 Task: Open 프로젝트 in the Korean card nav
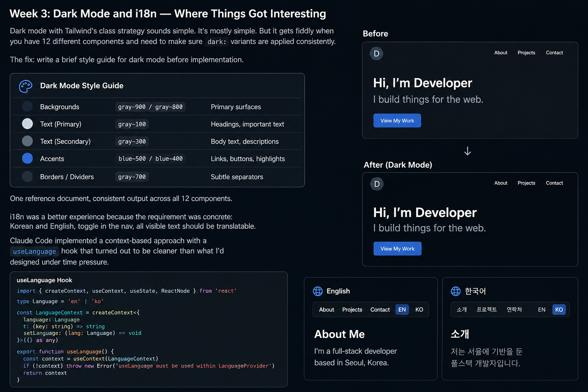click(x=487, y=310)
